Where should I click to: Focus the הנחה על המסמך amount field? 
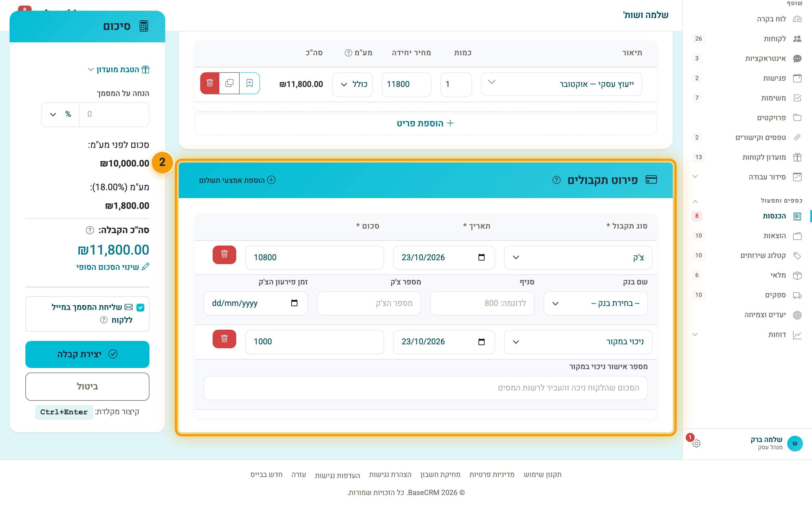point(114,114)
